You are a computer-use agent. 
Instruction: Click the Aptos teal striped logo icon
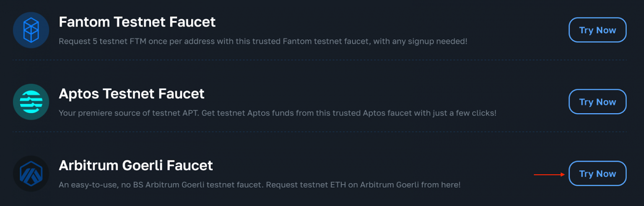pos(31,102)
